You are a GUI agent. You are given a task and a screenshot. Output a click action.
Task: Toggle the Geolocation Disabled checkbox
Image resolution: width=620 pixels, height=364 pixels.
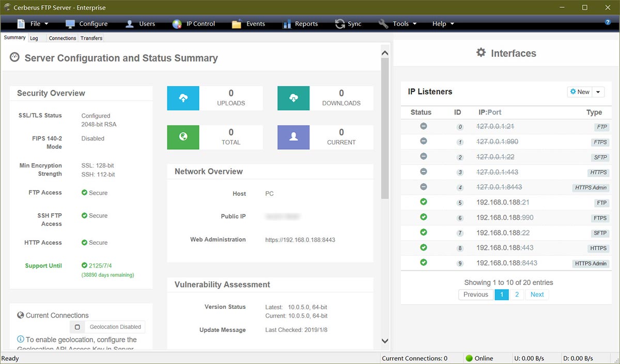coord(77,327)
